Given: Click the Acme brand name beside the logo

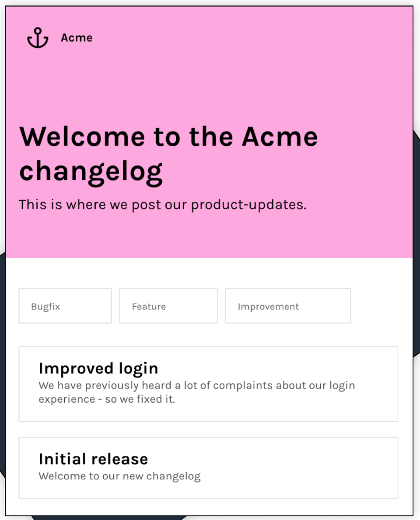Looking at the screenshot, I should 77,38.
